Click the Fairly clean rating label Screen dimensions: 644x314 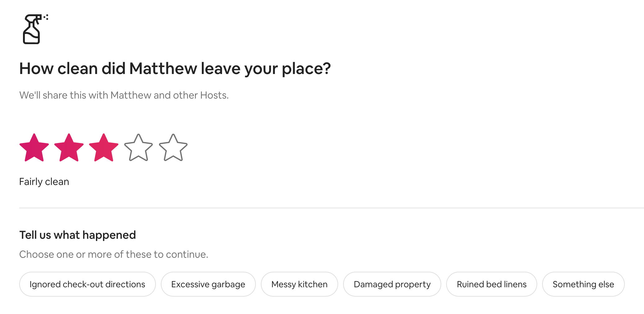click(44, 182)
